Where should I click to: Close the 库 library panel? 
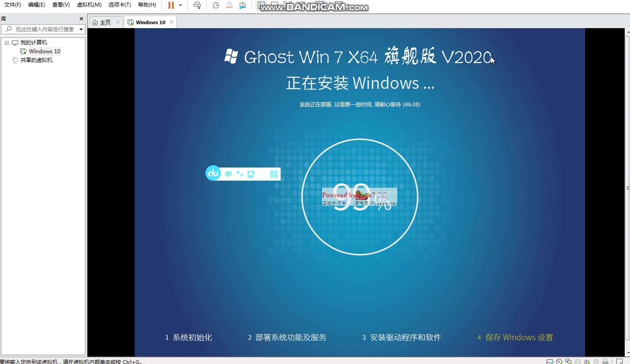pyautogui.click(x=81, y=18)
